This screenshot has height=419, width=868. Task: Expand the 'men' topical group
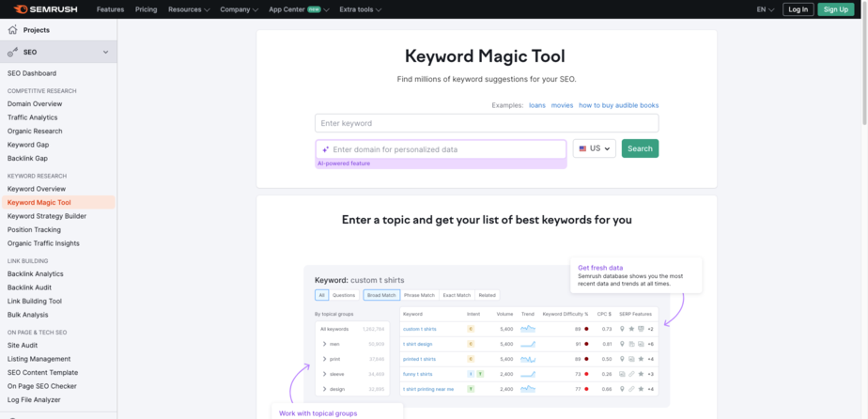coord(324,344)
